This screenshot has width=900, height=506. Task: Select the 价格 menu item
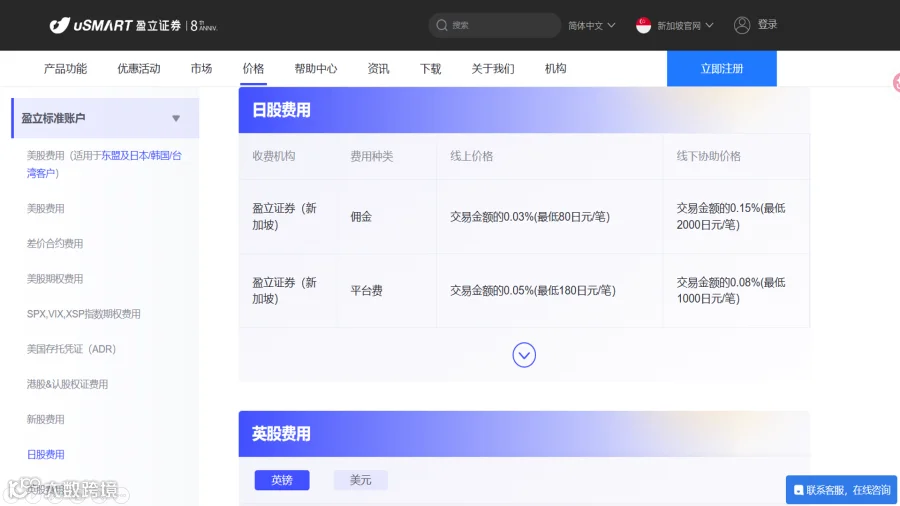[x=253, y=69]
